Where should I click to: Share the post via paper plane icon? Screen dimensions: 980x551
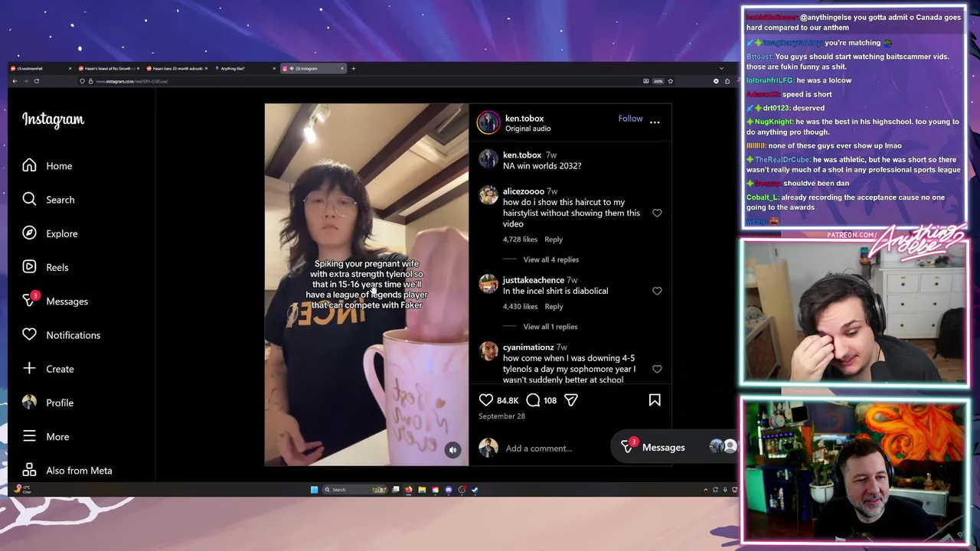tap(571, 400)
